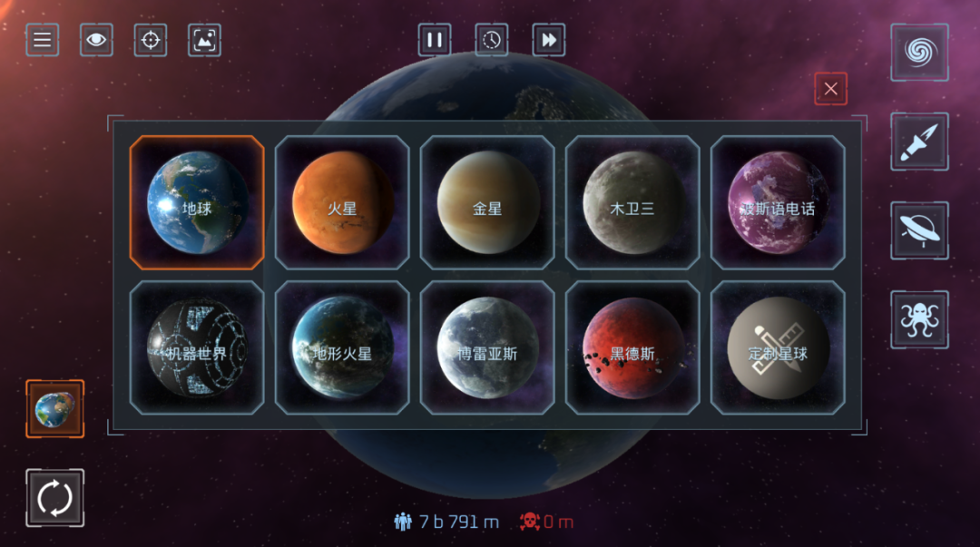This screenshot has width=980, height=547.
Task: Select the missile weapon icon
Action: 919,142
